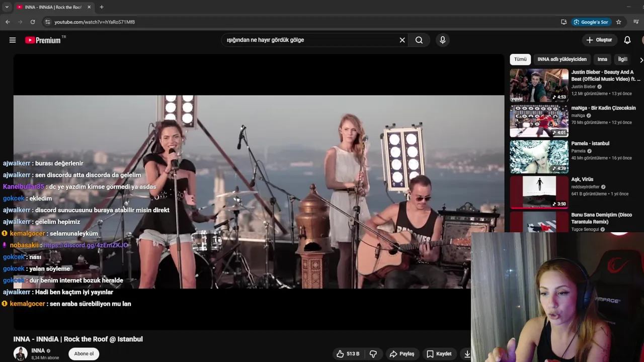
Task: Click the Google'a Sor button
Action: [592, 22]
